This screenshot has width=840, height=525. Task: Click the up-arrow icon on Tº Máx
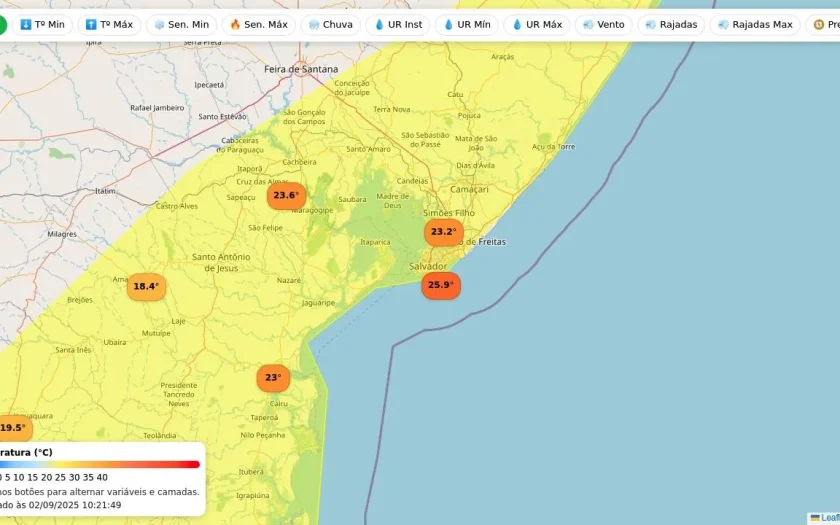(x=91, y=25)
